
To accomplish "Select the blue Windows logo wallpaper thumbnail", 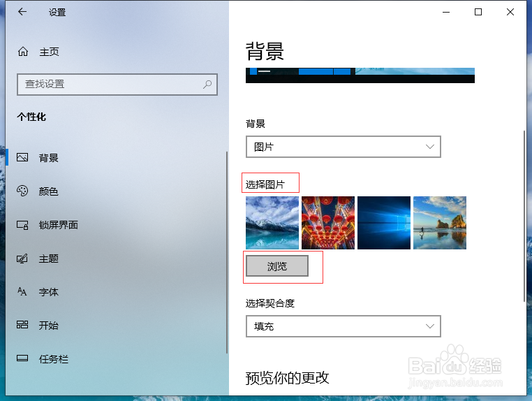I will [384, 223].
